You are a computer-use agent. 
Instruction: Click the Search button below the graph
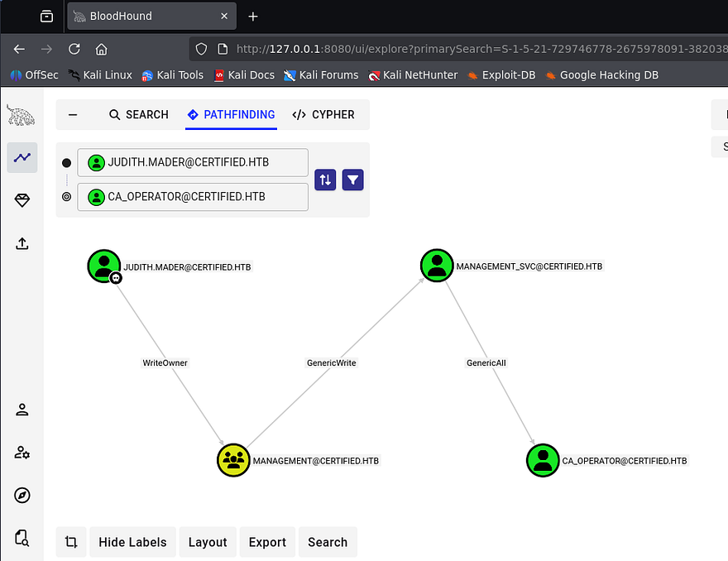pos(328,542)
